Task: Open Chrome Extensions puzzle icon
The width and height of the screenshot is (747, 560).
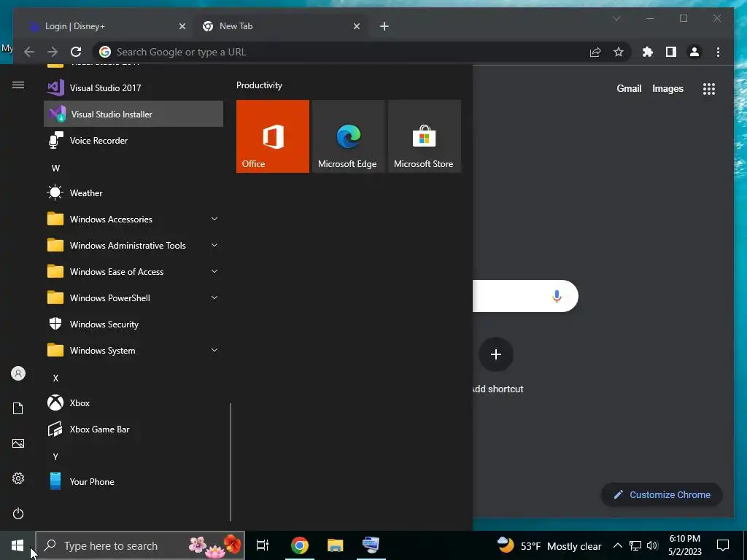Action: [648, 52]
